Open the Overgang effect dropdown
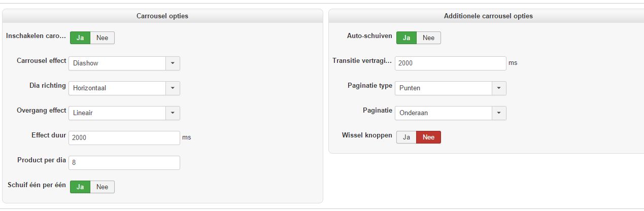This screenshot has width=644, height=211. pyautogui.click(x=173, y=113)
